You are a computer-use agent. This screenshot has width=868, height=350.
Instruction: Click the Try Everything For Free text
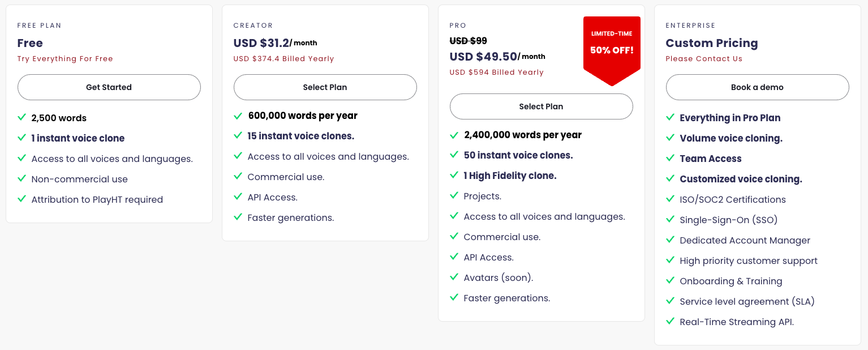tap(65, 59)
